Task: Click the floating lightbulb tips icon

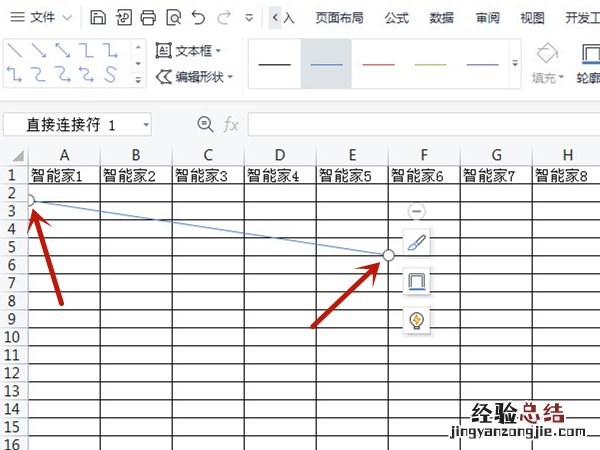Action: pyautogui.click(x=417, y=320)
